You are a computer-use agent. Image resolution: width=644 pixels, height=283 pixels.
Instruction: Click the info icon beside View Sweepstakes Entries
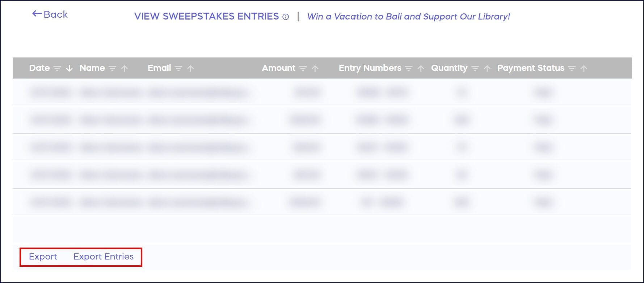286,17
